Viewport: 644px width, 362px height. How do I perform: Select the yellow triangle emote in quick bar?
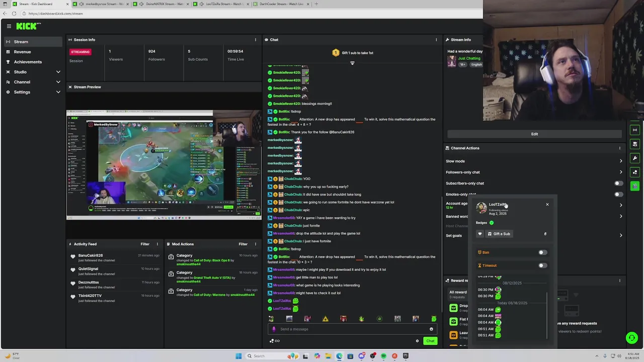326,319
